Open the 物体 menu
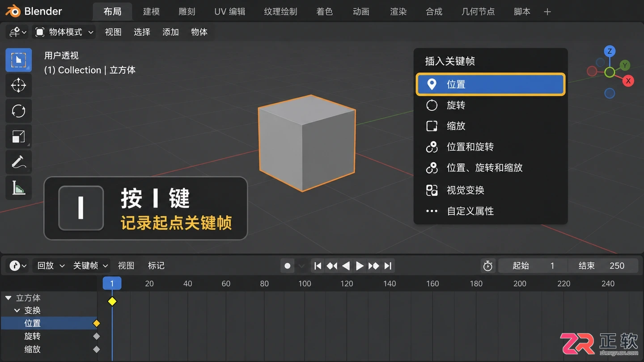 (x=199, y=32)
